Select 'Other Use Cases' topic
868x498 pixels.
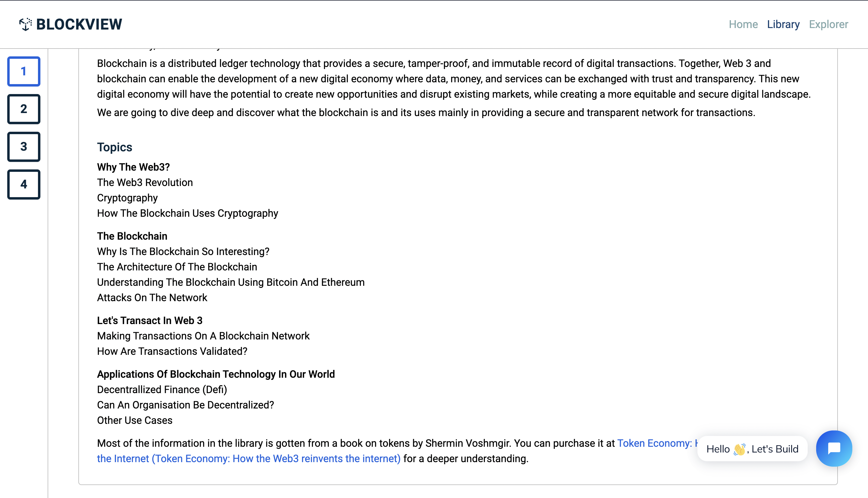tap(134, 420)
